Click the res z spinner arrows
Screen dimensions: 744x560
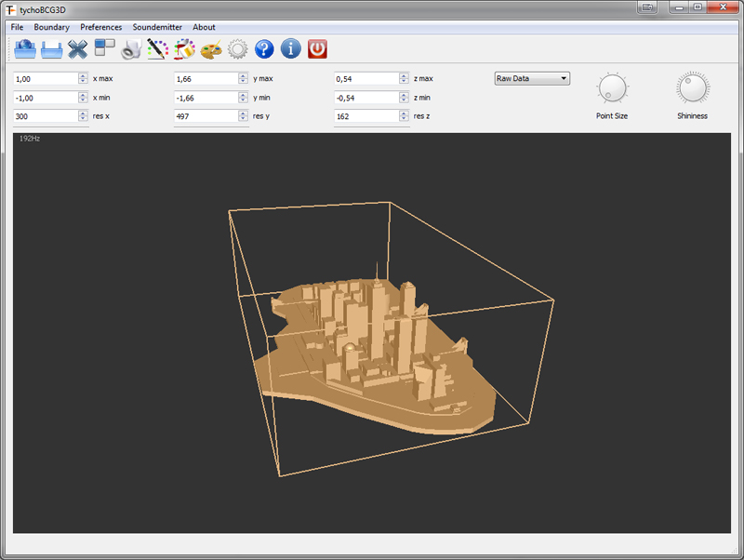pyautogui.click(x=405, y=116)
